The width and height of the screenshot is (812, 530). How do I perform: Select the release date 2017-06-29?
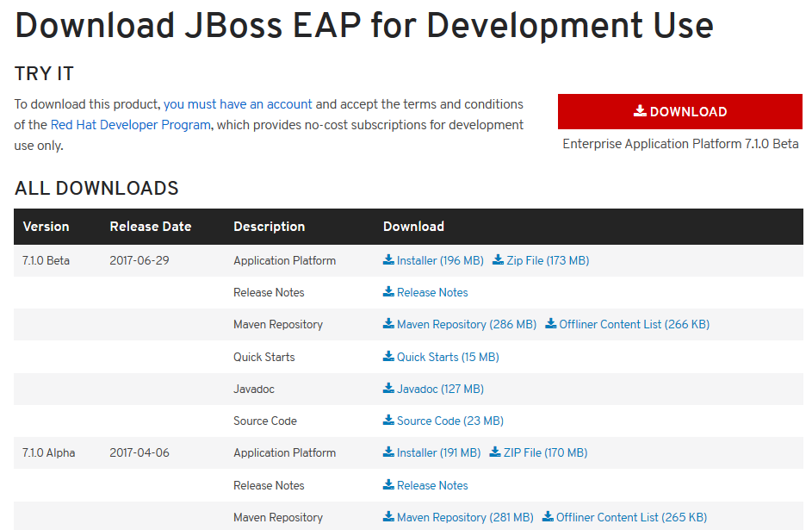[x=139, y=260]
